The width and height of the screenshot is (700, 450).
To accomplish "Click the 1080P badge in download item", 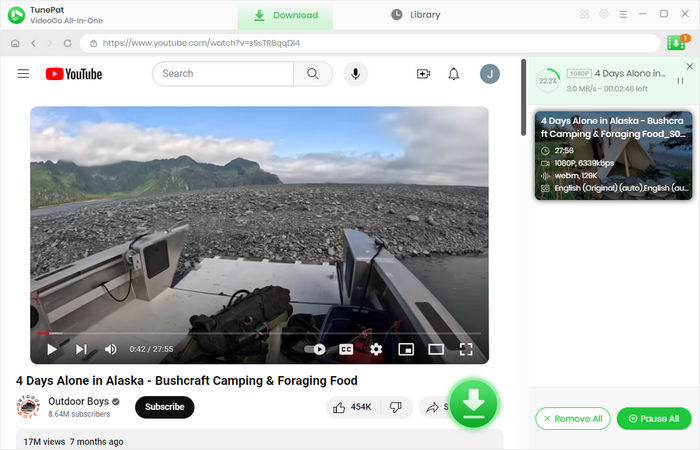I will (579, 74).
